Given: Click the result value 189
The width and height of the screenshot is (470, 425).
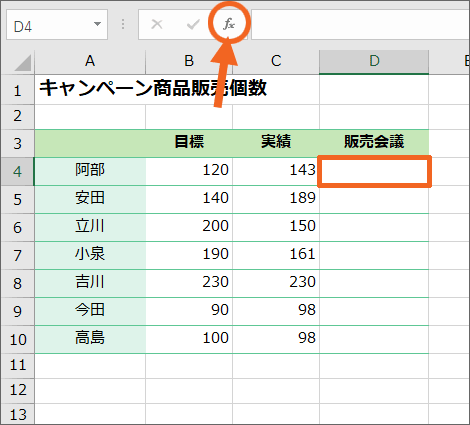Looking at the screenshot, I should tap(276, 199).
